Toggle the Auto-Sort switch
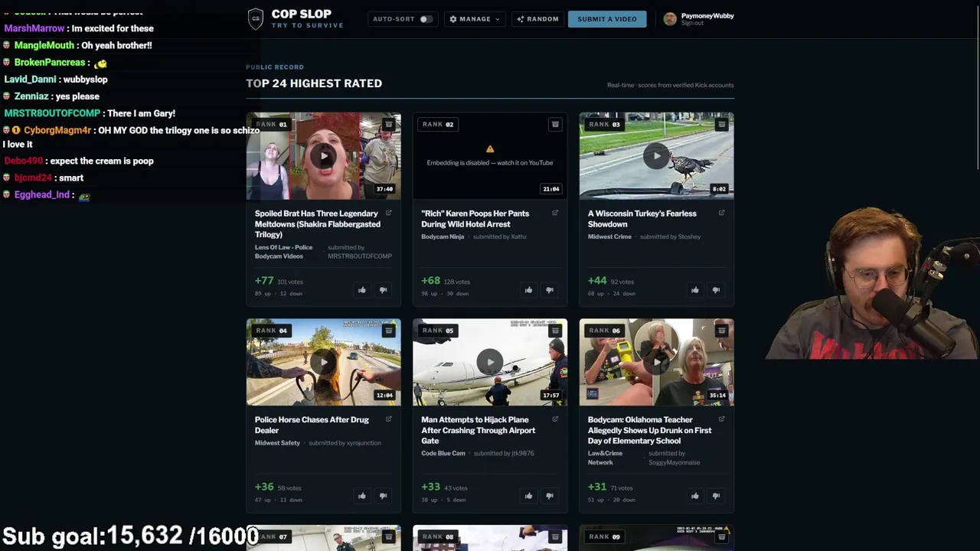 (x=426, y=19)
